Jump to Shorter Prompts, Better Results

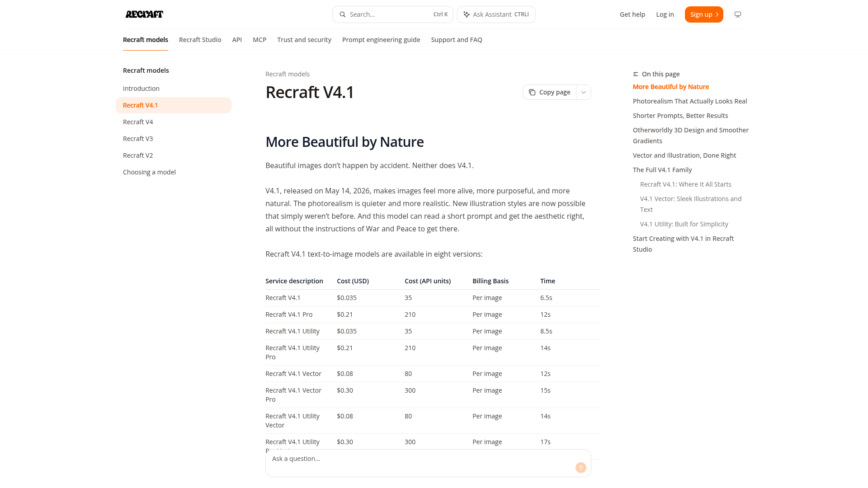coord(680,116)
